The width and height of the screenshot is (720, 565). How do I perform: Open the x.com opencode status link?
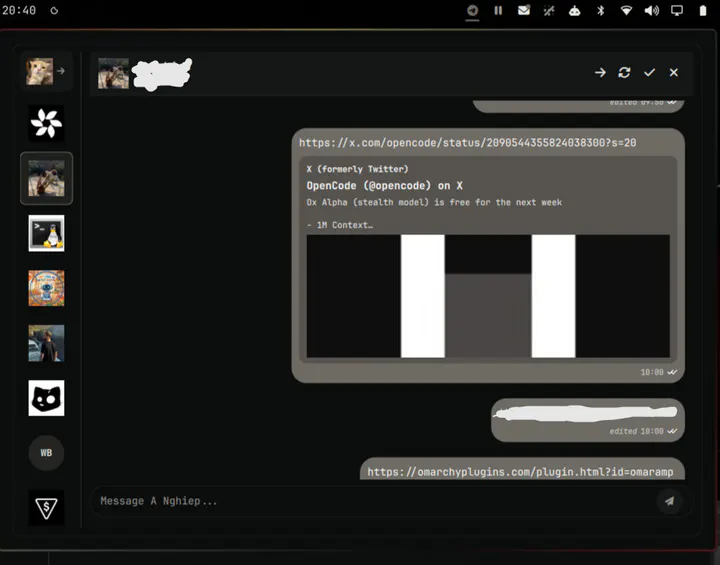[467, 143]
